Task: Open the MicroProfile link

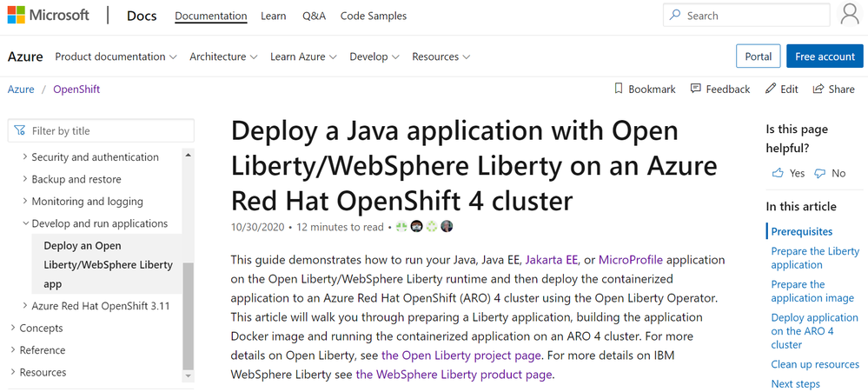Action: click(630, 260)
